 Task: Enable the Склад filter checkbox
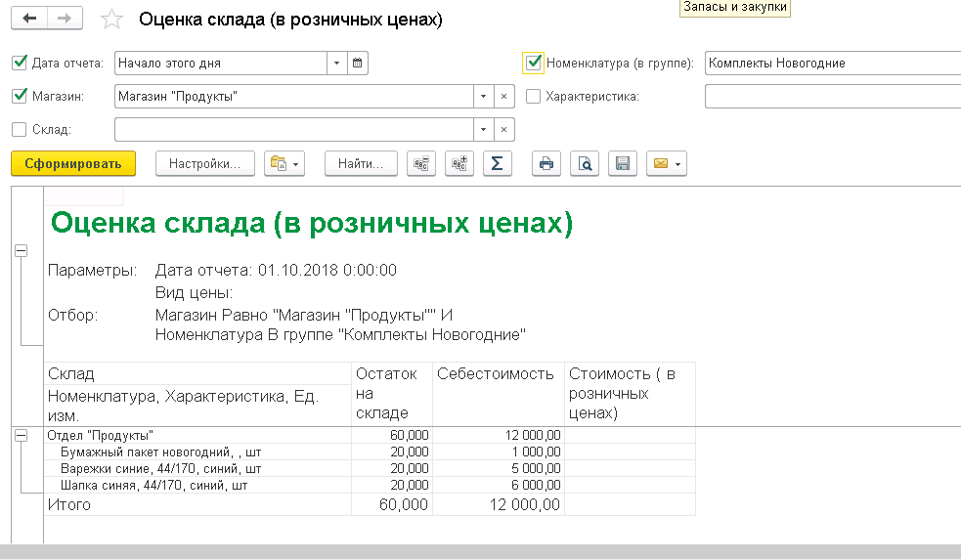click(x=20, y=129)
